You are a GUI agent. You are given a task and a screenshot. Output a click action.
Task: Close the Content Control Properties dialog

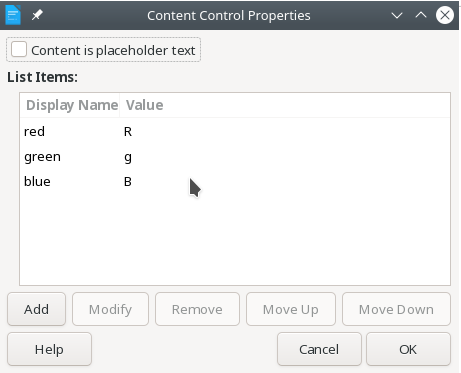click(445, 15)
